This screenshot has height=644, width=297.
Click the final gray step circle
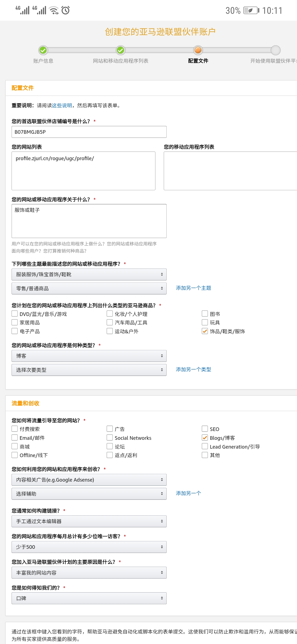(276, 50)
